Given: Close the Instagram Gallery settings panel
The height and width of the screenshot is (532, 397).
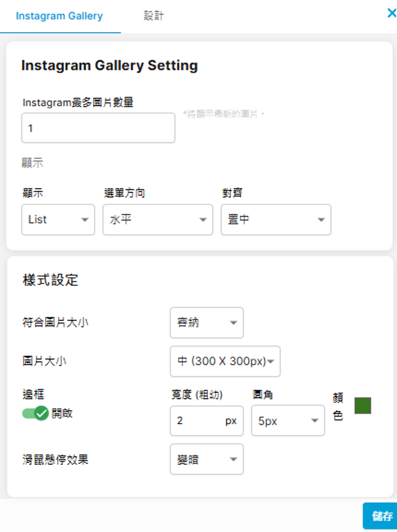Looking at the screenshot, I should [x=391, y=13].
